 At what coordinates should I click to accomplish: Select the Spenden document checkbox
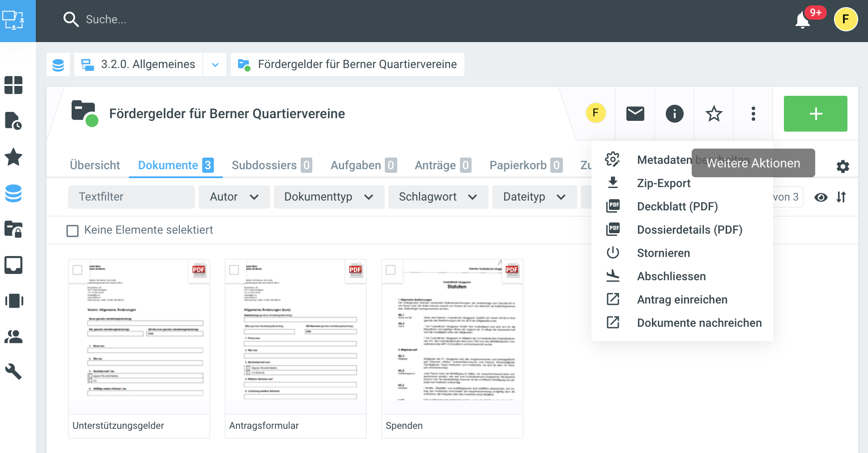point(391,270)
